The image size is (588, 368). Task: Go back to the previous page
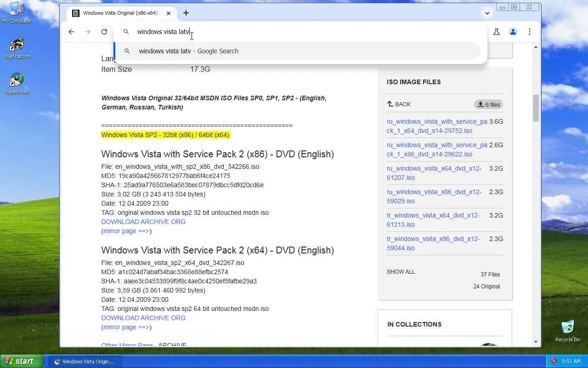pos(71,32)
